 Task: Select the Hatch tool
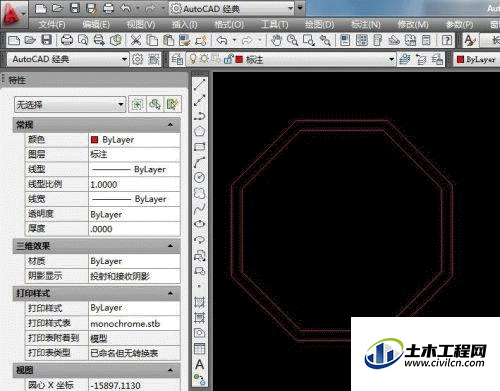pos(200,302)
